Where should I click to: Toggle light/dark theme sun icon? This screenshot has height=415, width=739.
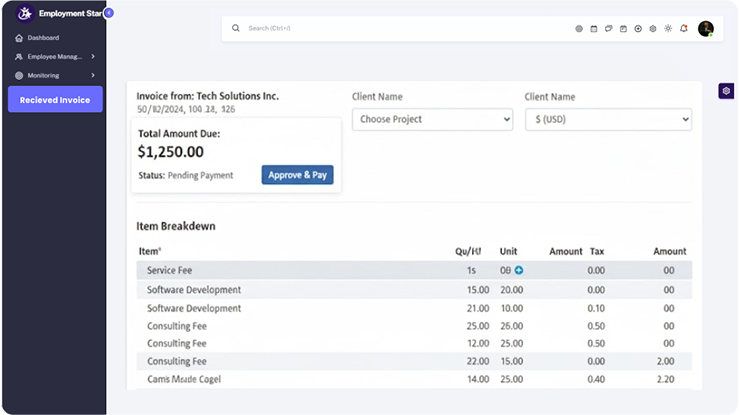(668, 29)
